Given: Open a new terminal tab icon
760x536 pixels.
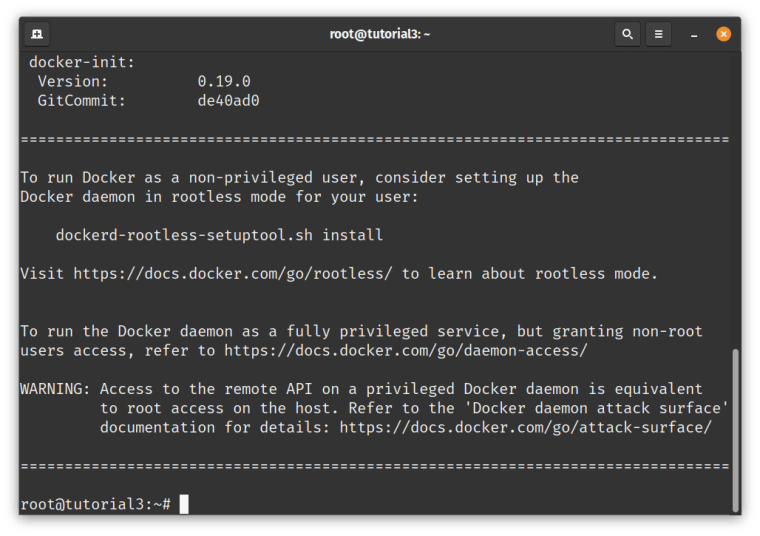Looking at the screenshot, I should tap(37, 34).
